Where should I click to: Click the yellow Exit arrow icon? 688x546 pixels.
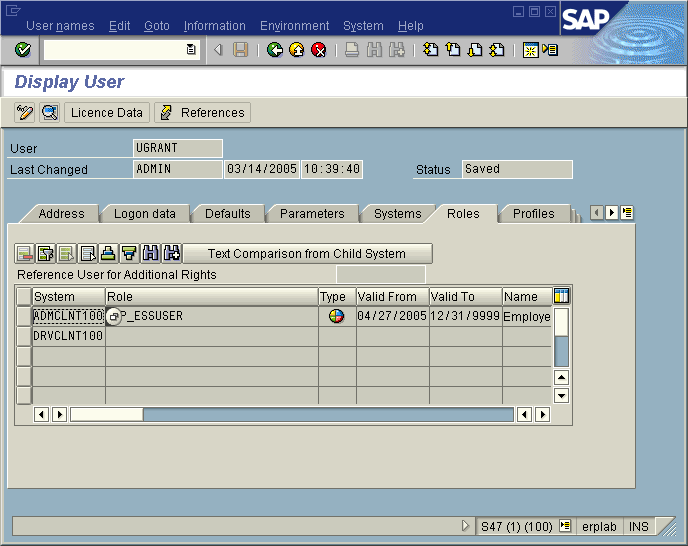click(x=297, y=50)
